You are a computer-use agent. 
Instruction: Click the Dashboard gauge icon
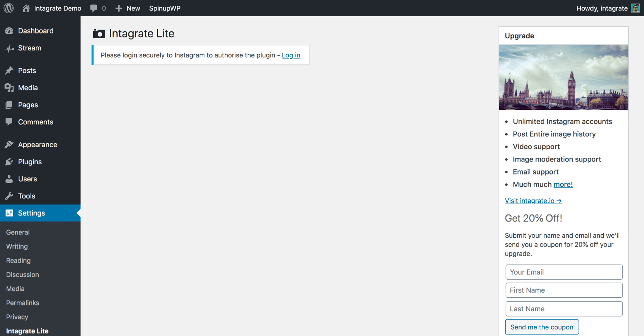click(x=9, y=31)
